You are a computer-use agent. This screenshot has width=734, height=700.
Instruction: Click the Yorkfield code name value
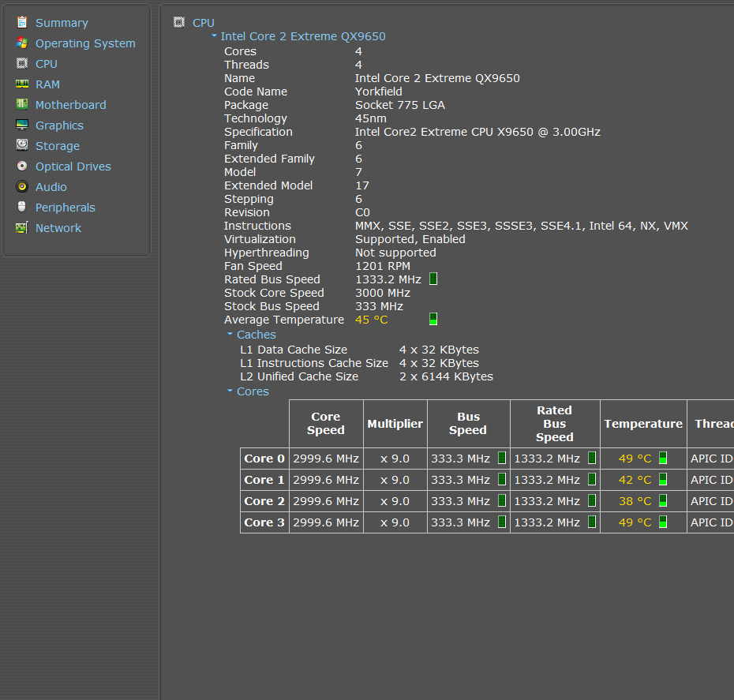(x=378, y=92)
